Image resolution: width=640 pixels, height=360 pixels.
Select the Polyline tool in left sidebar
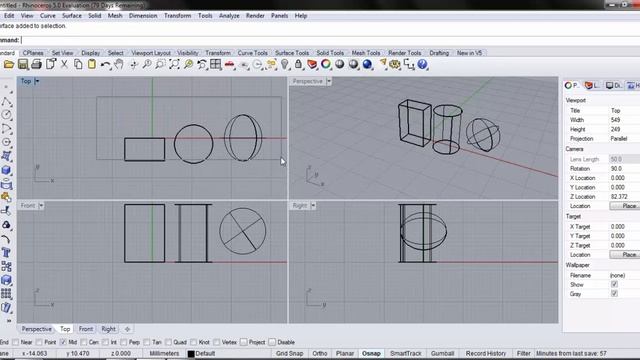coord(7,102)
